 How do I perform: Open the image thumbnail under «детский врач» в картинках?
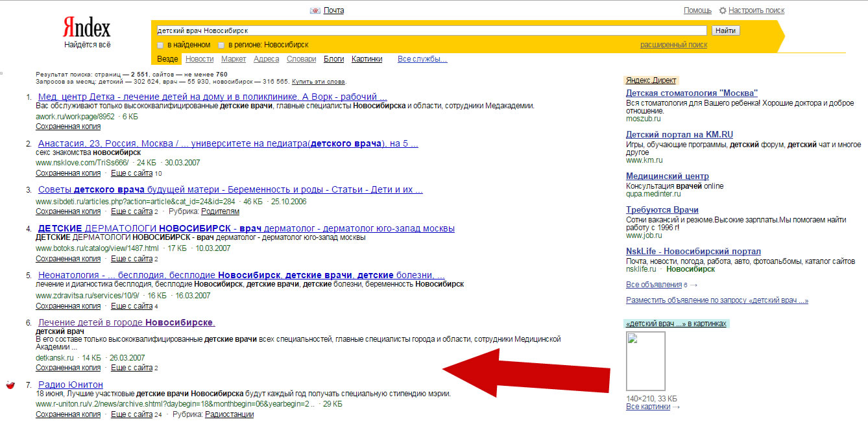coord(645,361)
